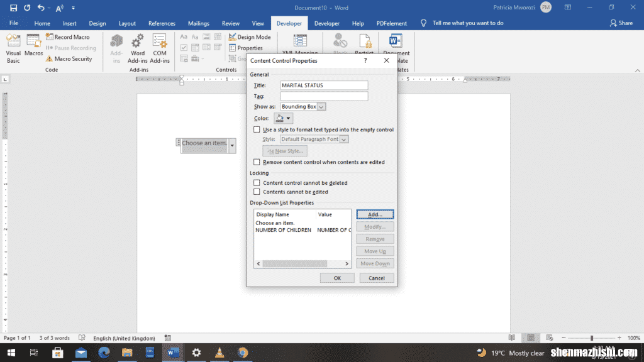Open Properties in Controls group

246,48
